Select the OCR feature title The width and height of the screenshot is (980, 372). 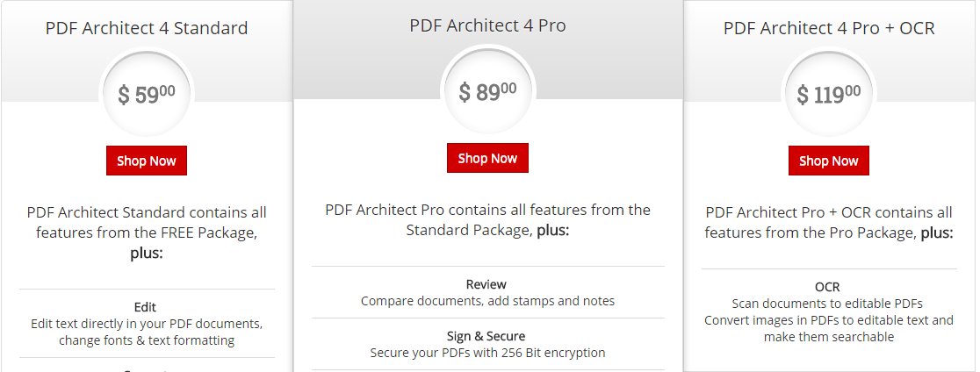[827, 287]
